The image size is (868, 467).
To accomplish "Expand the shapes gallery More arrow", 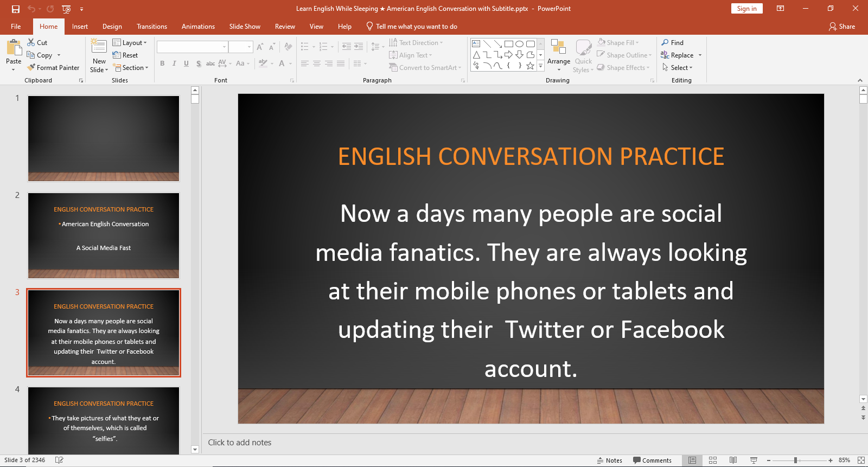I will [540, 66].
